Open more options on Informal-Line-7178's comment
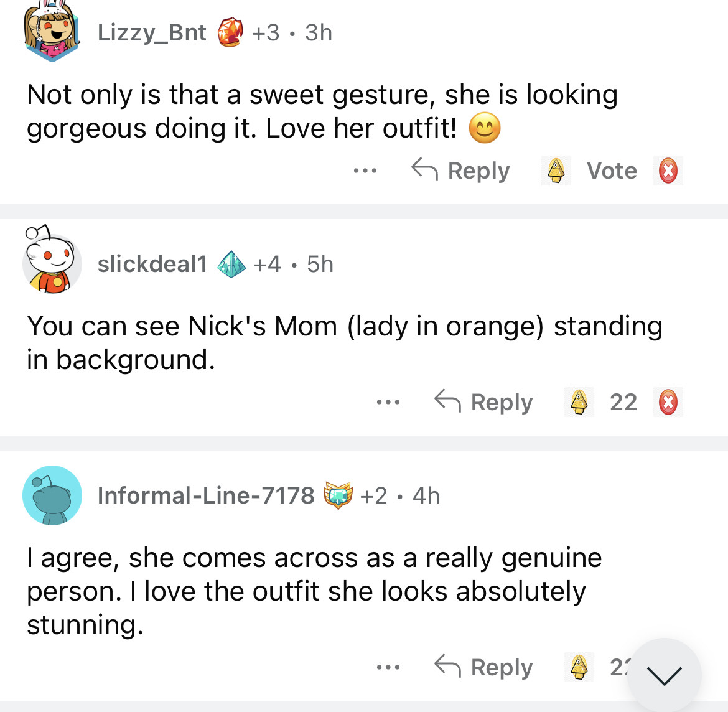 (x=388, y=667)
